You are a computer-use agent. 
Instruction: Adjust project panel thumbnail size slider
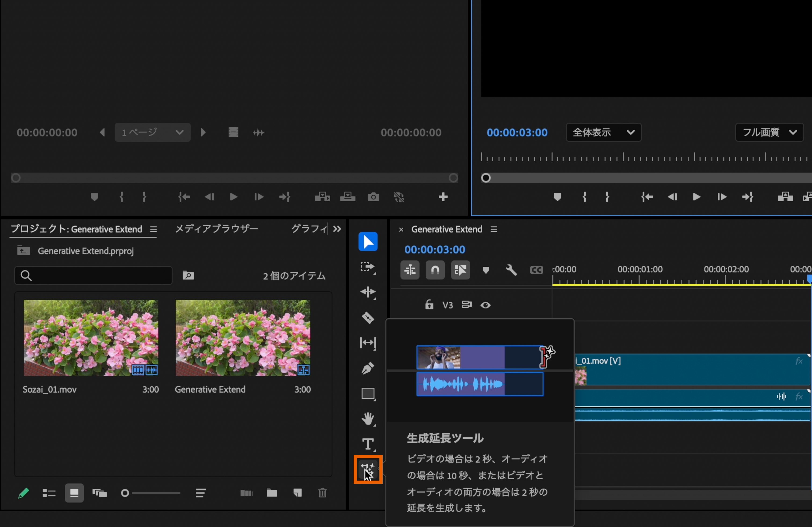pos(125,493)
